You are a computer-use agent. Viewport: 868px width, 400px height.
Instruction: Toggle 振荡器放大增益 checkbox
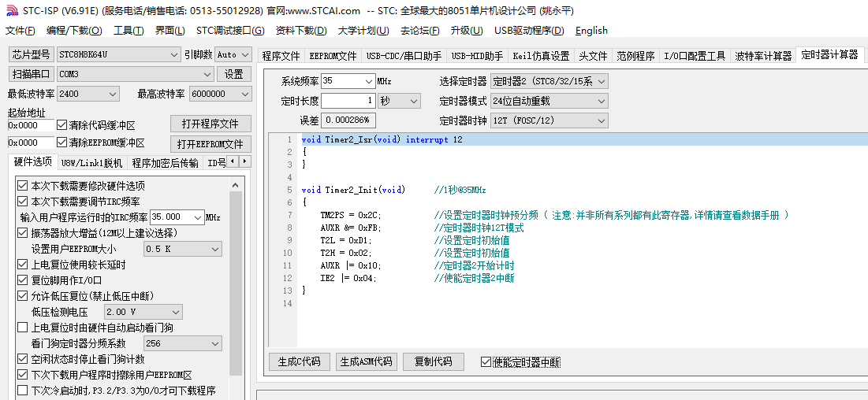(22, 232)
